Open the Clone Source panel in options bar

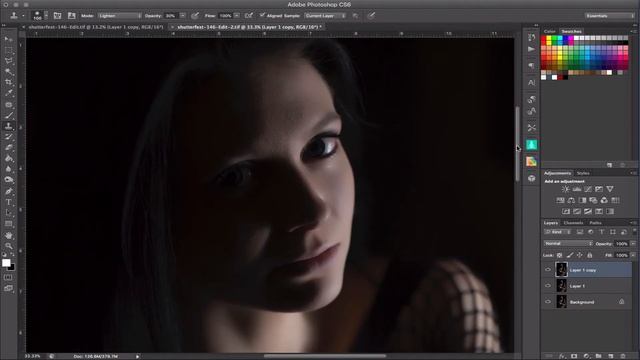point(71,16)
